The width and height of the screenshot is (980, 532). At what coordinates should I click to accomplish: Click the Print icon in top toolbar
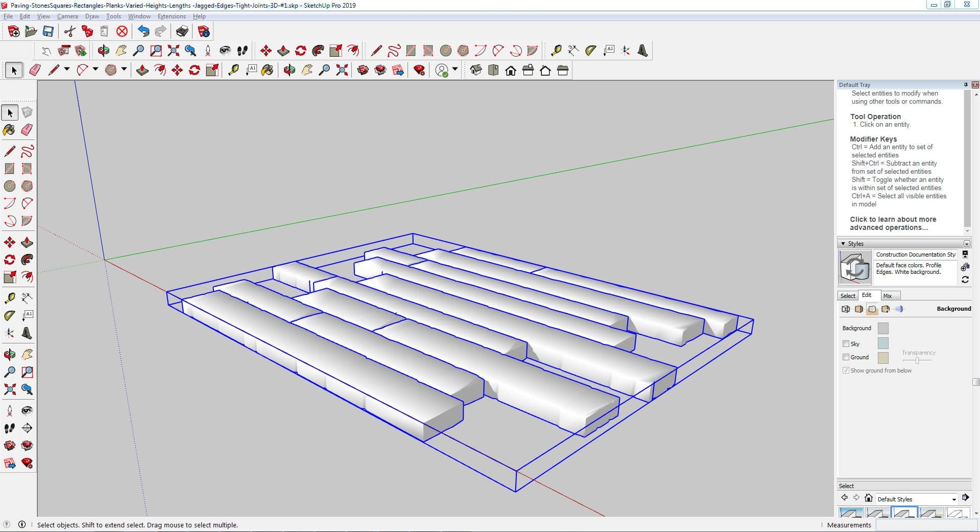click(x=182, y=32)
